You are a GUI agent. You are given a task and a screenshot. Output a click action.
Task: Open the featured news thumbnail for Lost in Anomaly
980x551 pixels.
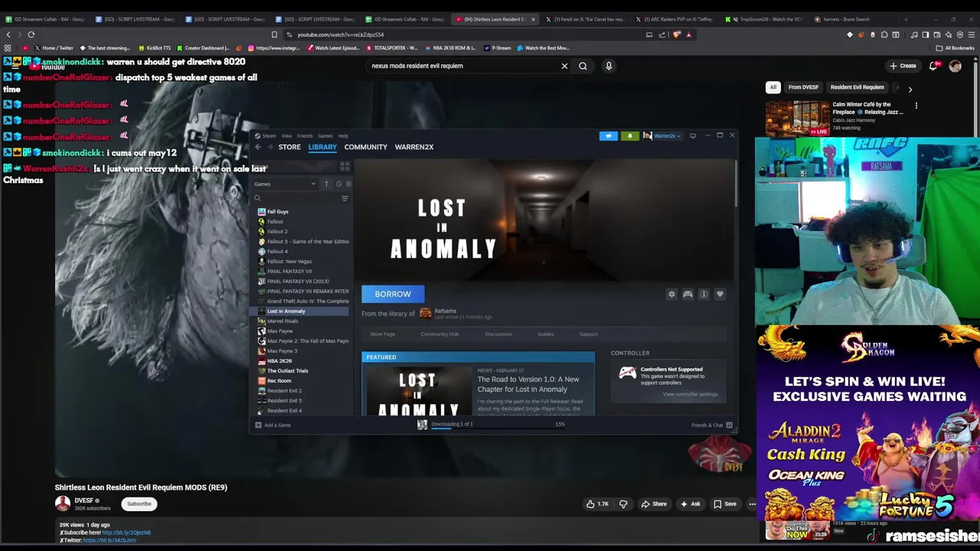click(418, 390)
